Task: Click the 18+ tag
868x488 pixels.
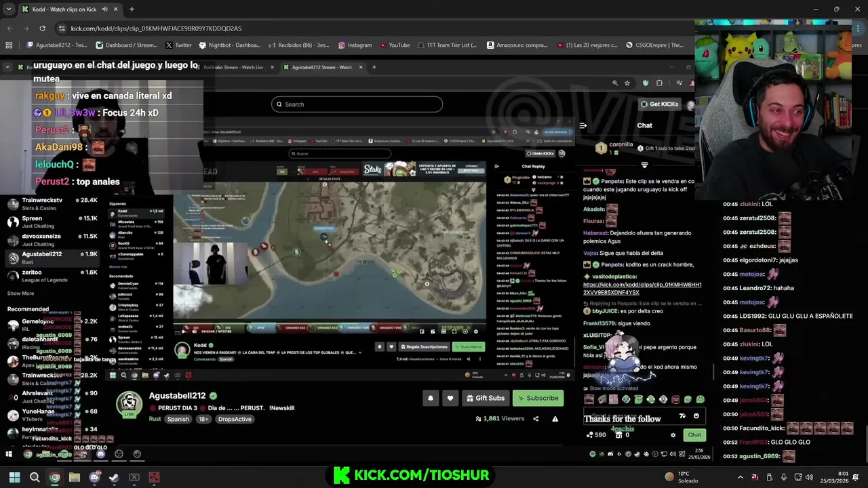Action: click(203, 419)
